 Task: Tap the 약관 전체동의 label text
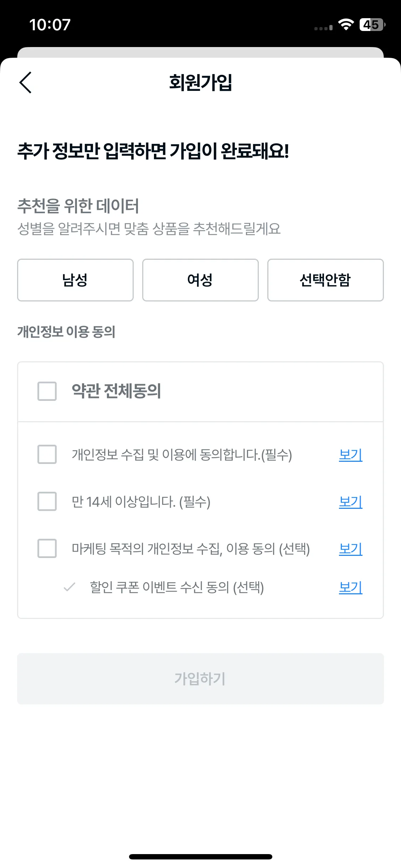117,391
